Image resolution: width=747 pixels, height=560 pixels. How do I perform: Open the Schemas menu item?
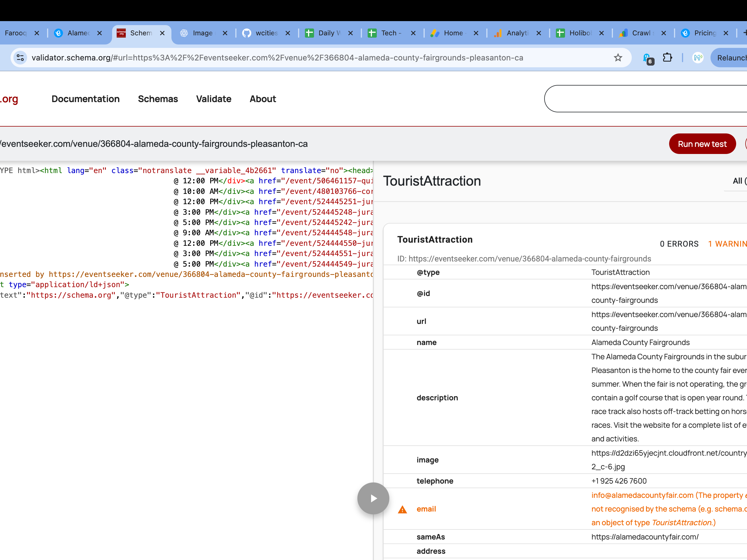(158, 99)
